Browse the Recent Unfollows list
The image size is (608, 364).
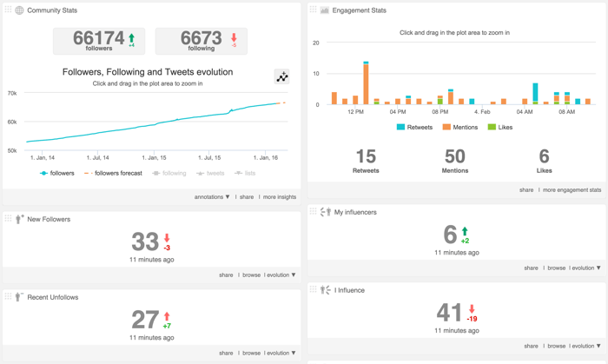click(x=251, y=354)
